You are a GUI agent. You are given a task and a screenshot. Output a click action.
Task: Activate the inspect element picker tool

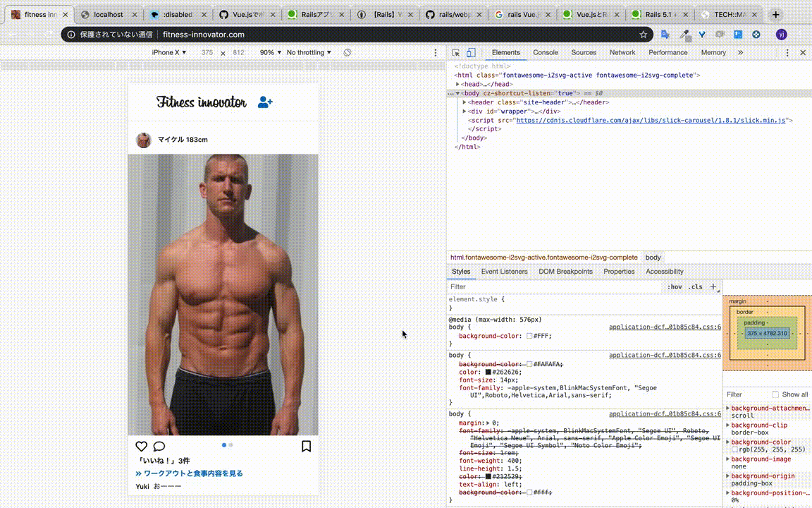point(456,53)
